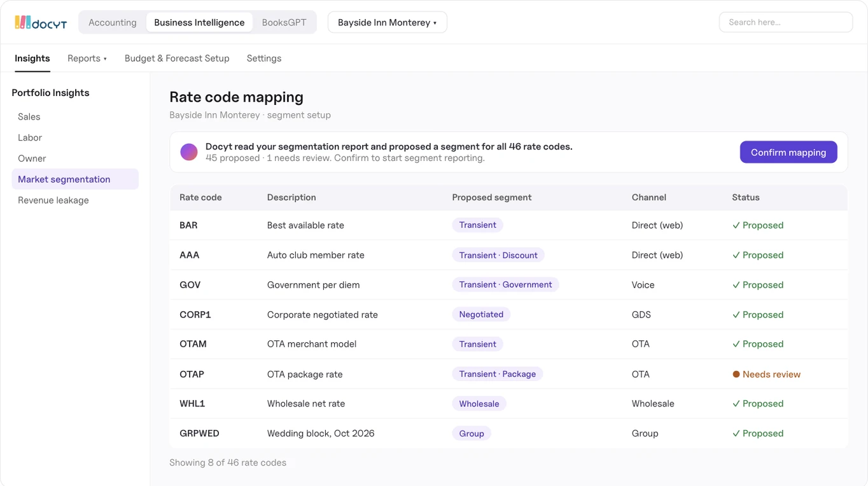Viewport: 868px width, 486px height.
Task: Click the GDS channel cell for CORP1
Action: tap(641, 314)
